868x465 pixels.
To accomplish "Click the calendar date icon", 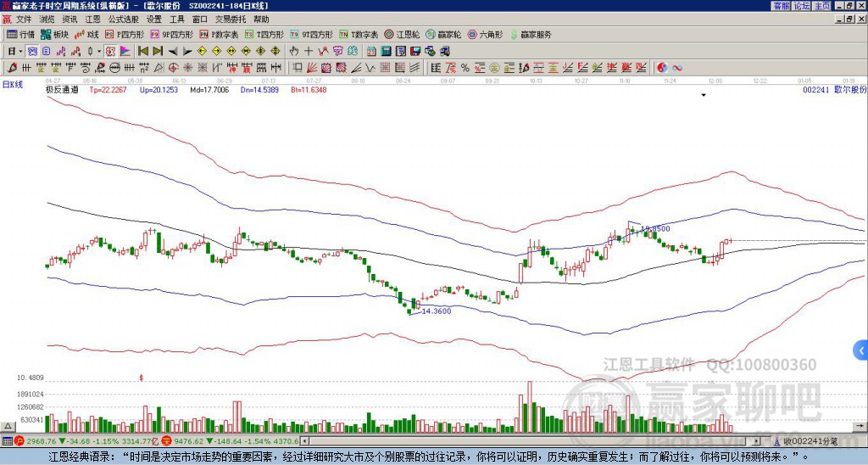I will pyautogui.click(x=371, y=52).
